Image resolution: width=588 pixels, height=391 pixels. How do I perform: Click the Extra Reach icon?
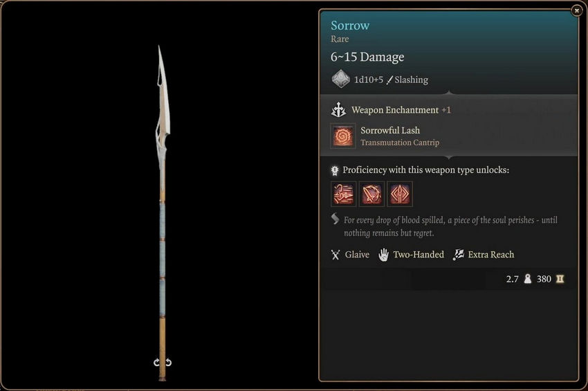point(458,255)
